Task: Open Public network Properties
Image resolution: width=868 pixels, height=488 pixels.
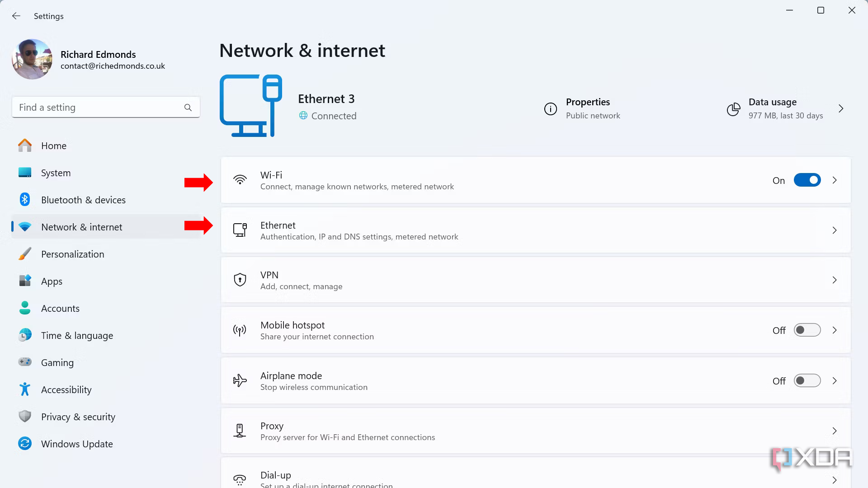Action: coord(588,108)
